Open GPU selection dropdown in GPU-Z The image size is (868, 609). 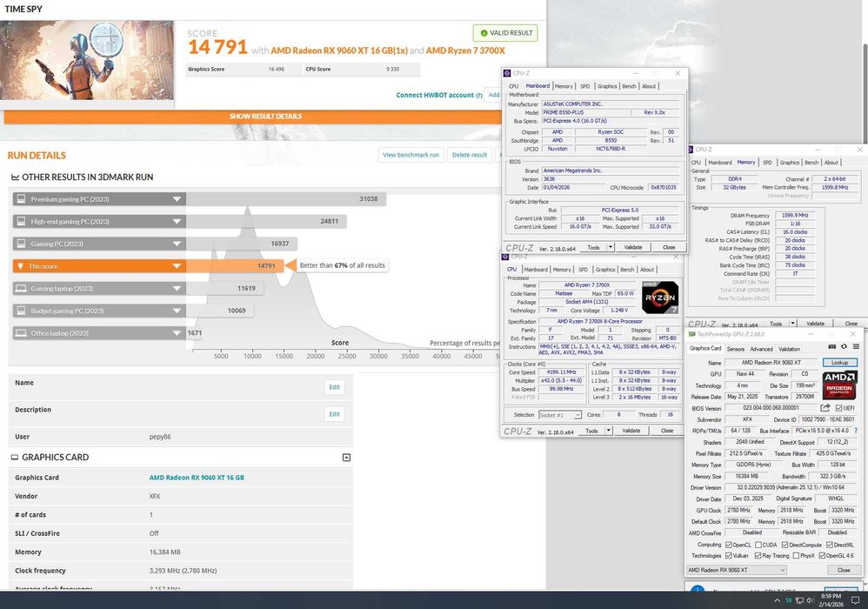pyautogui.click(x=737, y=570)
